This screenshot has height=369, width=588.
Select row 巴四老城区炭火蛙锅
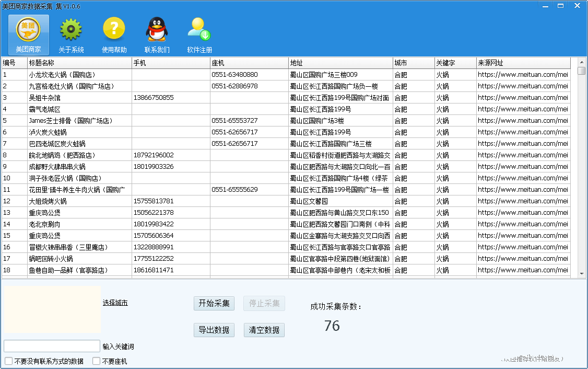pos(286,143)
